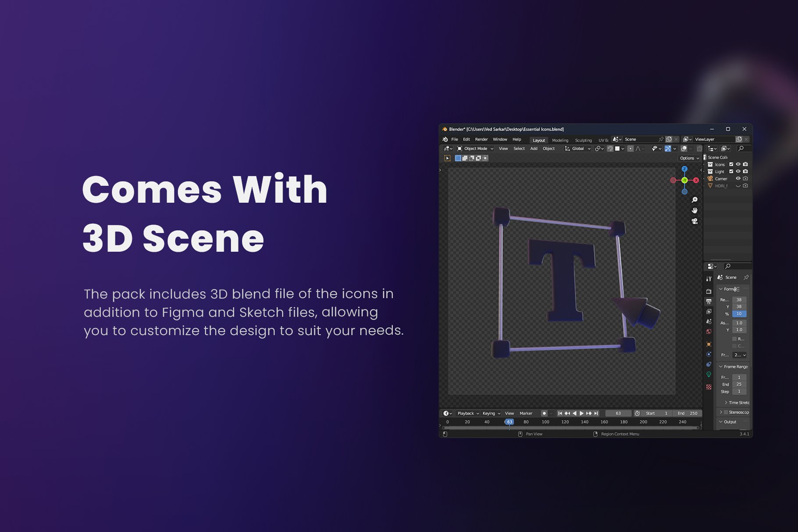Collapse the Frame Range panel
Screen dimensions: 798x532
click(720, 366)
